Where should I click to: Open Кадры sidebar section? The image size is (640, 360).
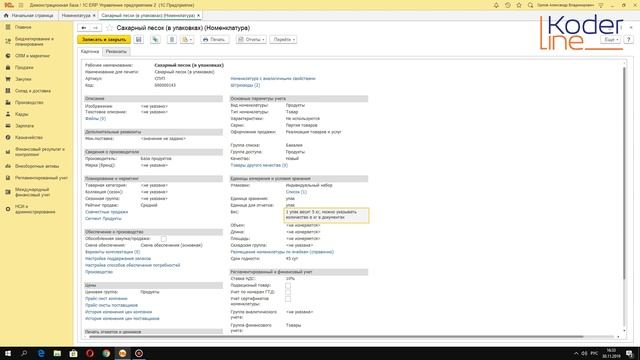point(22,114)
